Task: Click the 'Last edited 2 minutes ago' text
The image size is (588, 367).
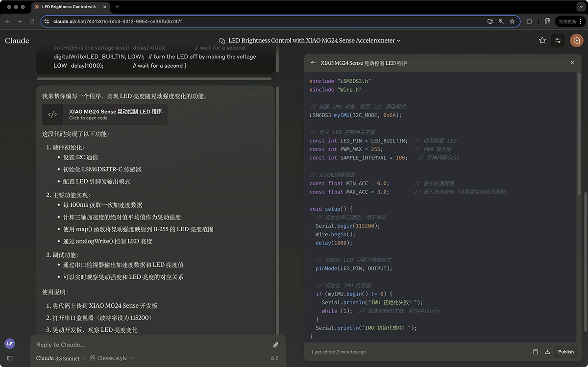Action: 339,352
